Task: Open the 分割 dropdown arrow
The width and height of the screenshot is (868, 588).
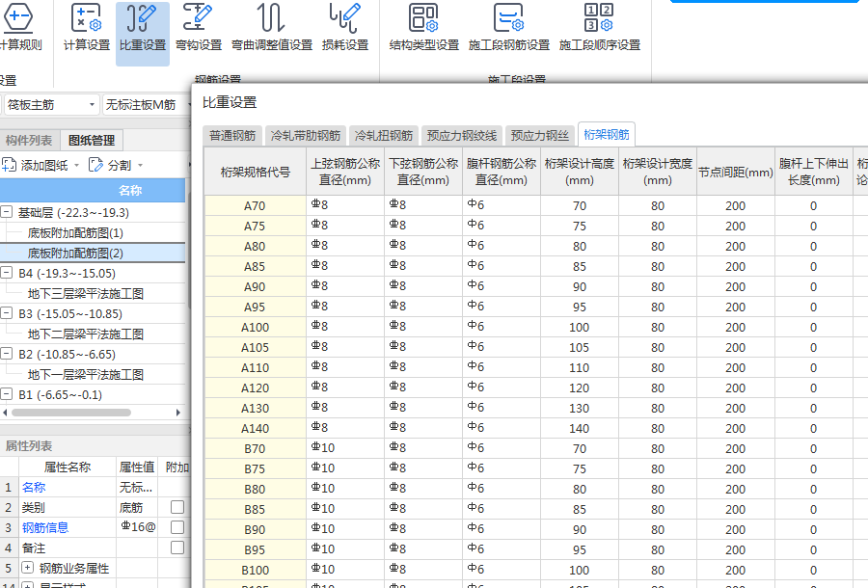Action: click(140, 166)
